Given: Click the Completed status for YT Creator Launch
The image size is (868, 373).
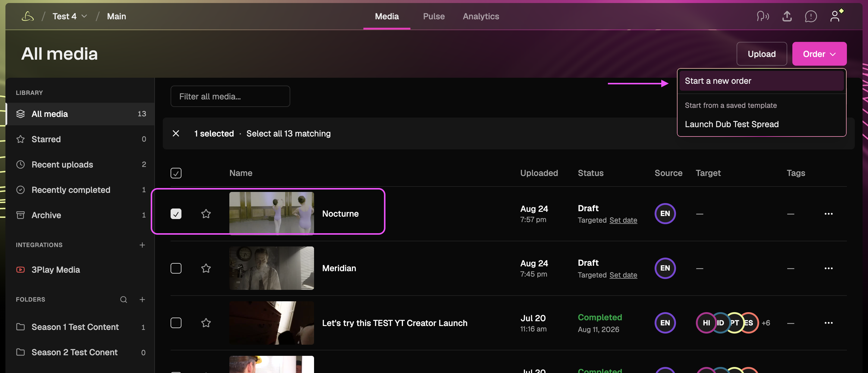Looking at the screenshot, I should click(x=600, y=317).
